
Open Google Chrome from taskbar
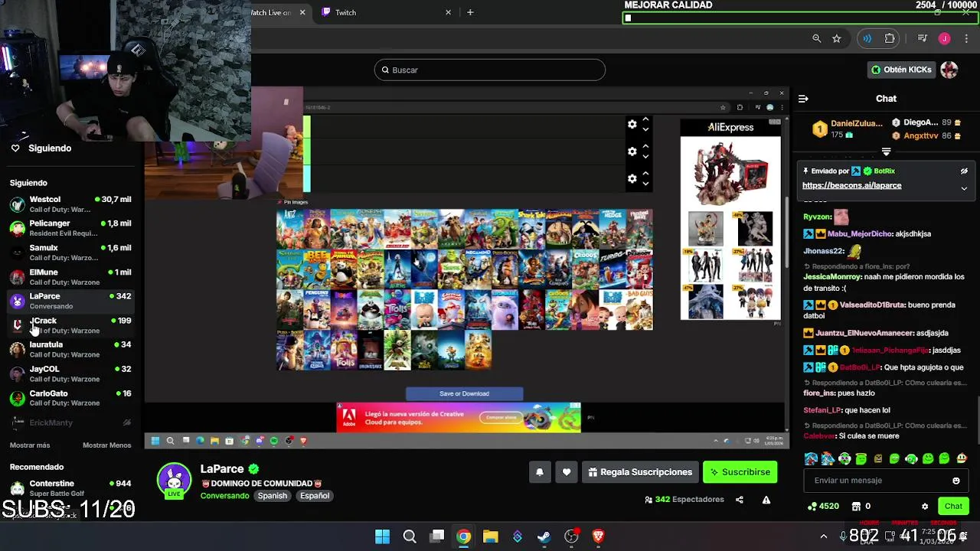pos(464,536)
